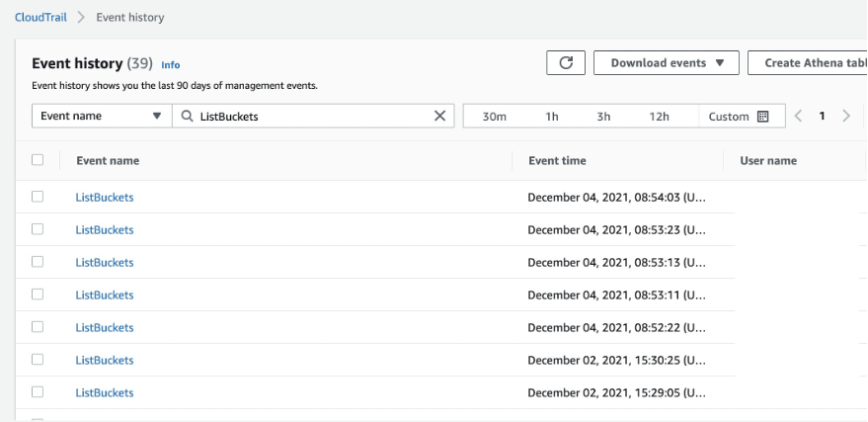This screenshot has height=422, width=868.
Task: Open the CloudTrail breadcrumb link
Action: [x=41, y=18]
